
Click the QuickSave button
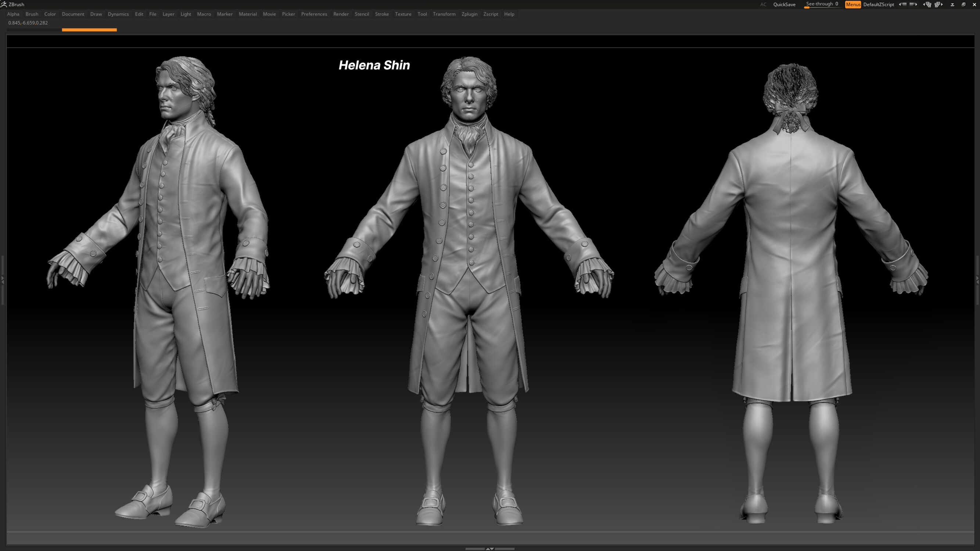click(x=784, y=4)
